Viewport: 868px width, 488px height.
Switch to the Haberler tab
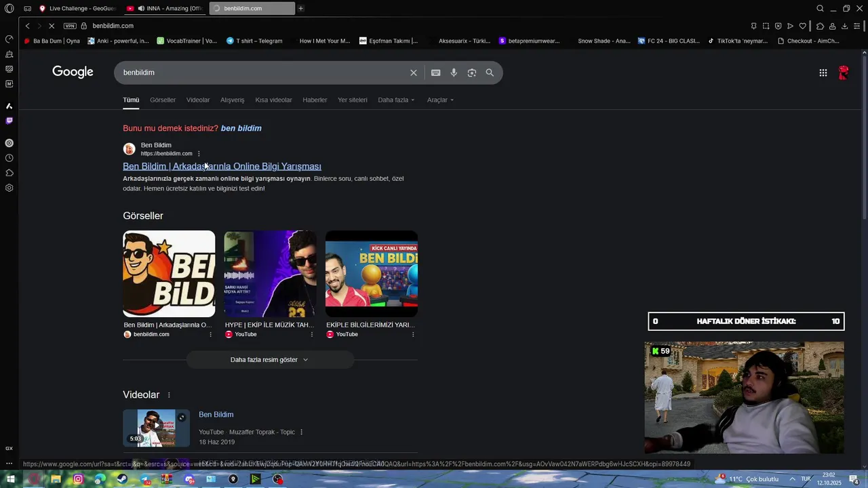point(315,100)
